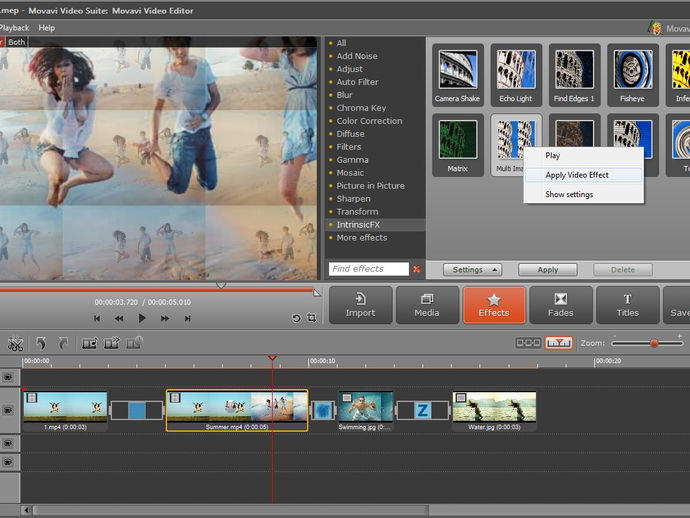The width and height of the screenshot is (690, 518).
Task: Choose Apply Video Effect from context menu
Action: pos(584,175)
